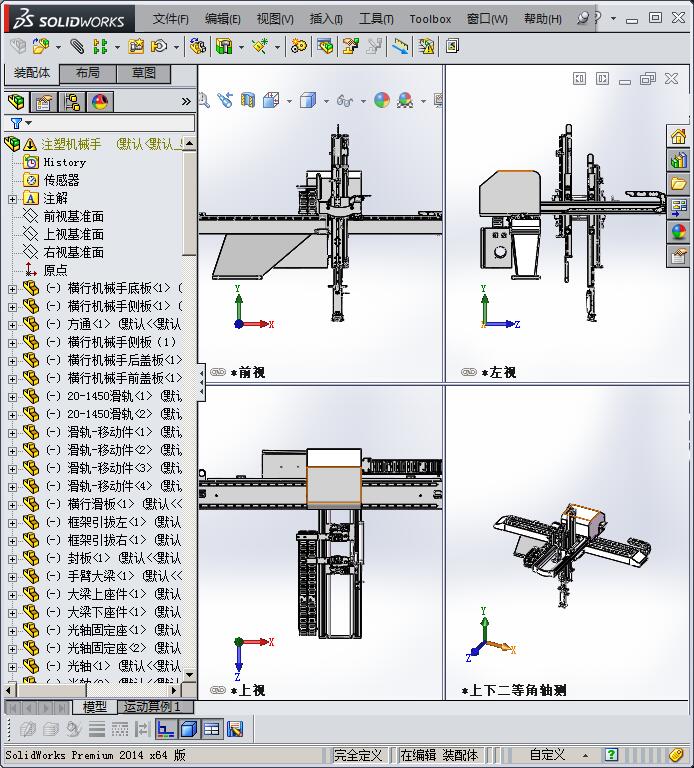
Task: Open the Hide/Show Items dropdown arrow
Action: tap(363, 101)
